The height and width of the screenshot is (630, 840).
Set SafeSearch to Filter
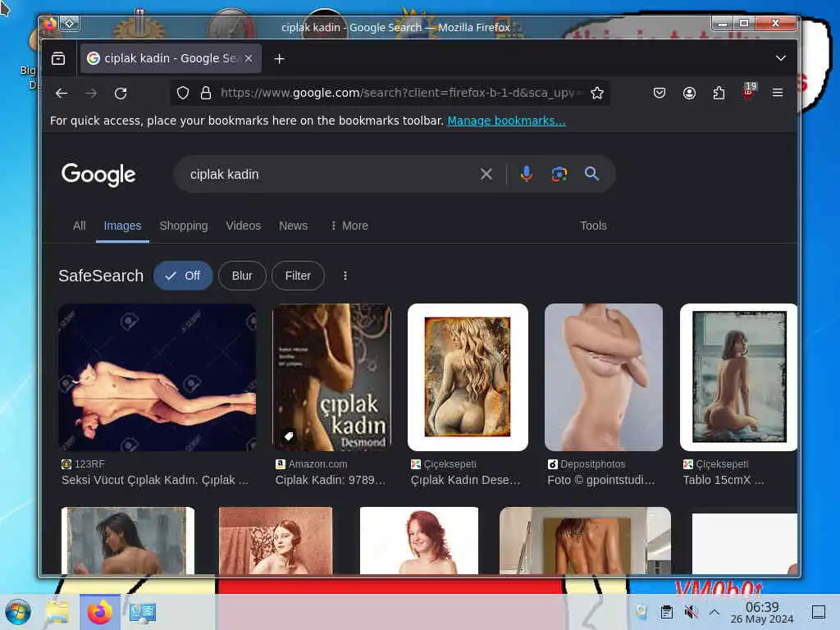298,276
